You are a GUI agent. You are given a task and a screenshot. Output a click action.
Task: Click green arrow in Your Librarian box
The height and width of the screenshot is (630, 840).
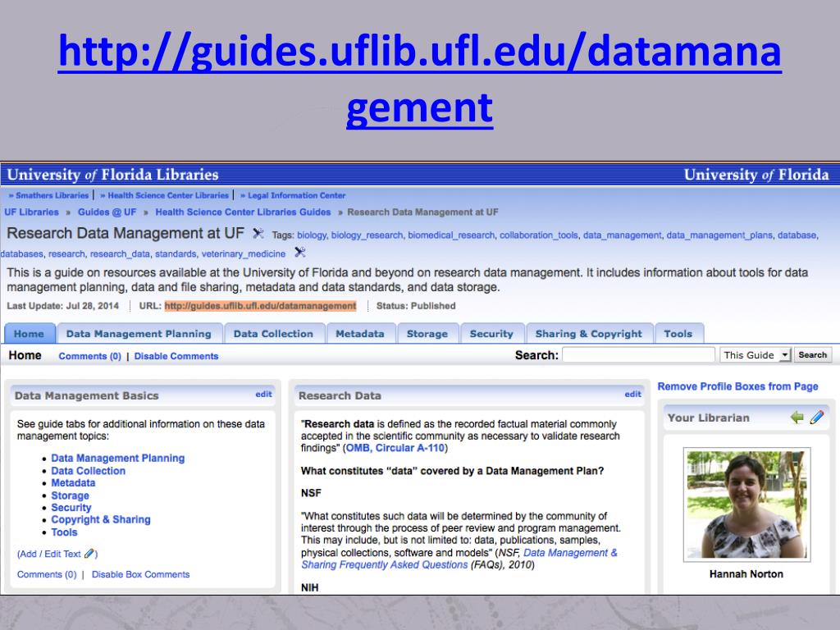(x=797, y=418)
